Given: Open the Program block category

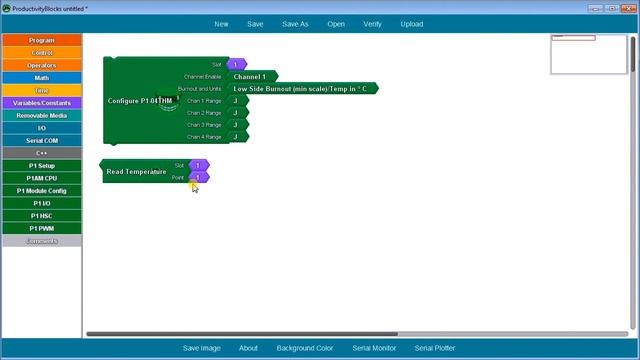Looking at the screenshot, I should point(42,40).
